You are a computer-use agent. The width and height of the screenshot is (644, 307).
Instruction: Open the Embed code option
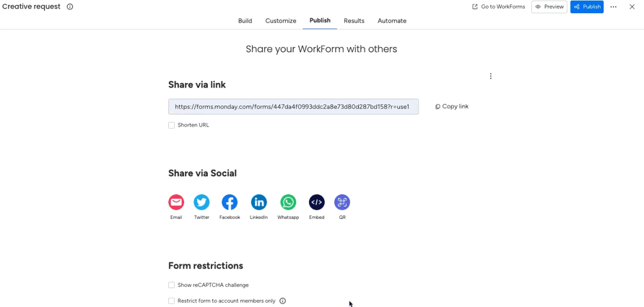pyautogui.click(x=317, y=202)
